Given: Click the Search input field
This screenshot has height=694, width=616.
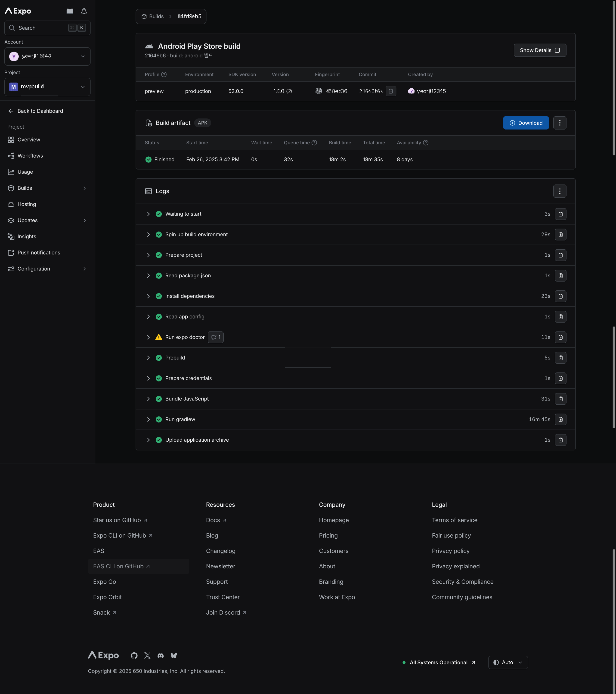Looking at the screenshot, I should (x=48, y=28).
